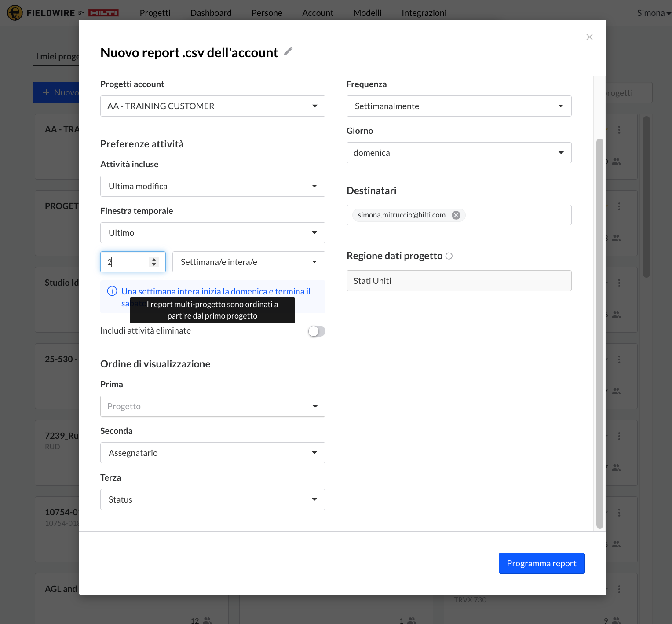
Task: Decrement the time window number stepper
Action: tap(154, 264)
